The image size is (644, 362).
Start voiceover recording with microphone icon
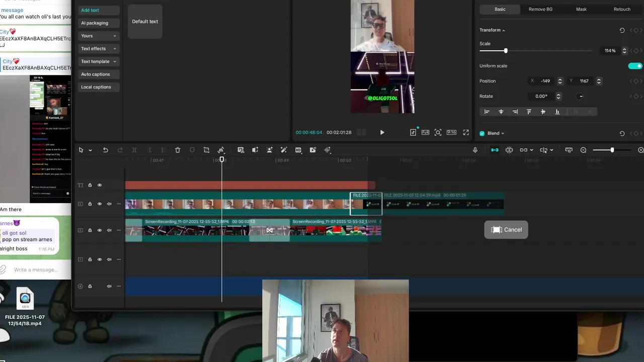(x=475, y=150)
